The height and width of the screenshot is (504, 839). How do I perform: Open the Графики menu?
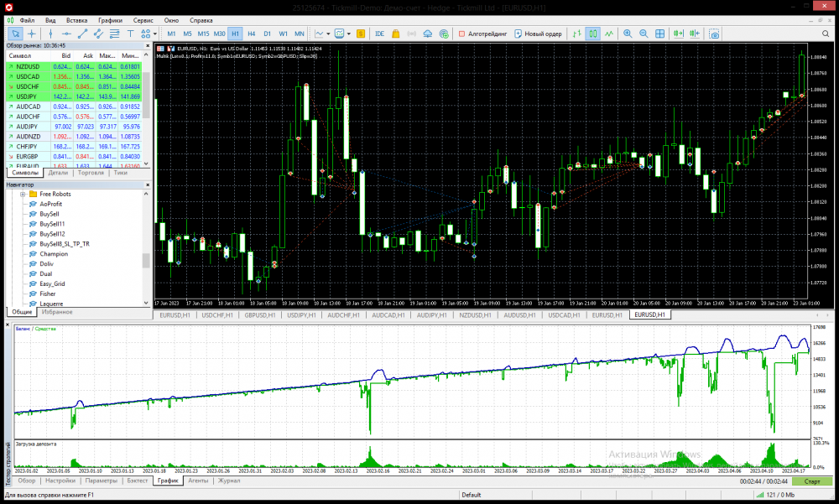pos(110,20)
